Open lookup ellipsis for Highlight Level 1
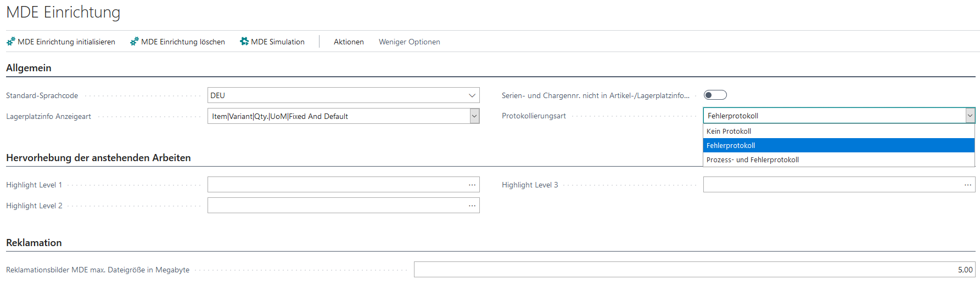The width and height of the screenshot is (980, 285). pyautogui.click(x=472, y=185)
